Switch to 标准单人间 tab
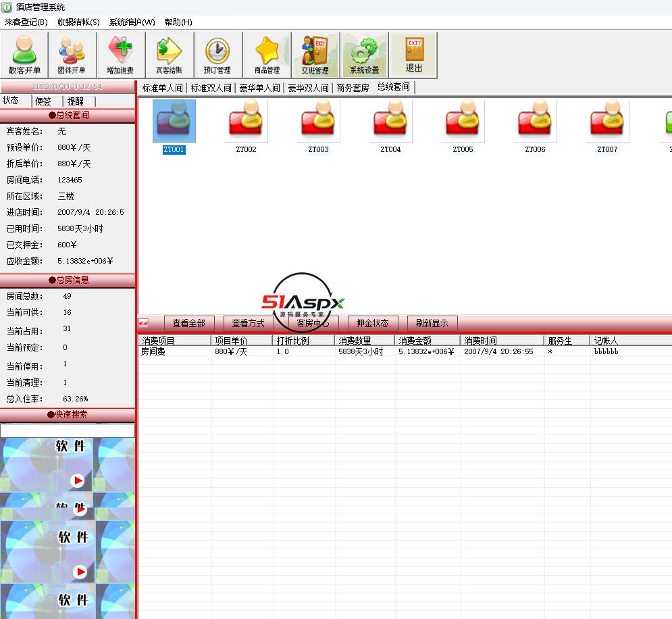672x619 pixels. pos(163,88)
